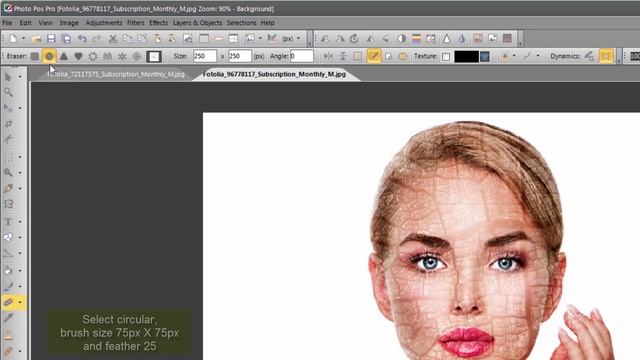This screenshot has height=360, width=640.
Task: Click the color stripes adjustment icon
Action: 416,39
